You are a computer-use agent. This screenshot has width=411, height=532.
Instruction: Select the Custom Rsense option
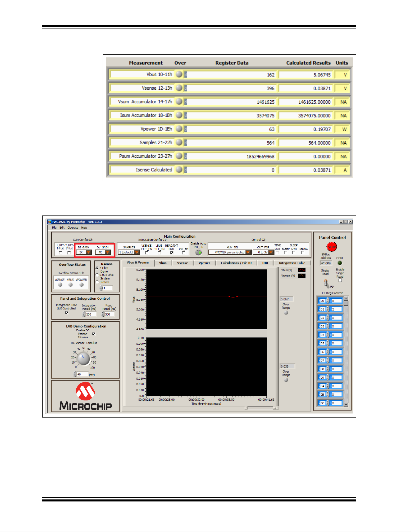coord(97,282)
